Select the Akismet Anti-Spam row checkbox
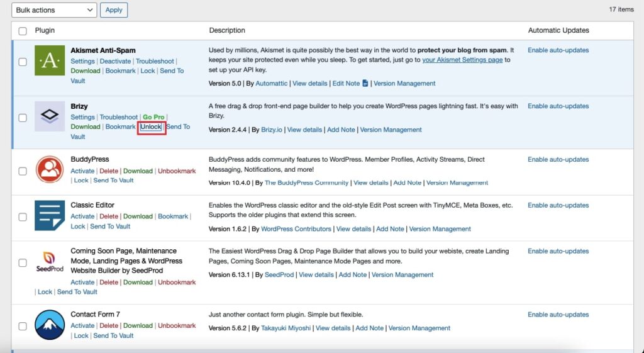 pos(23,62)
